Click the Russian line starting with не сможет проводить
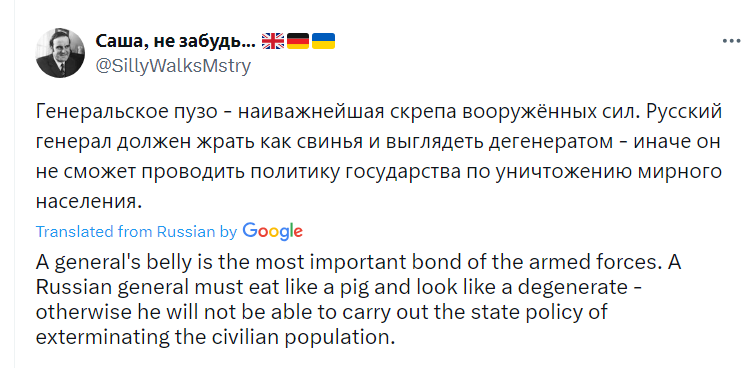 tap(379, 172)
